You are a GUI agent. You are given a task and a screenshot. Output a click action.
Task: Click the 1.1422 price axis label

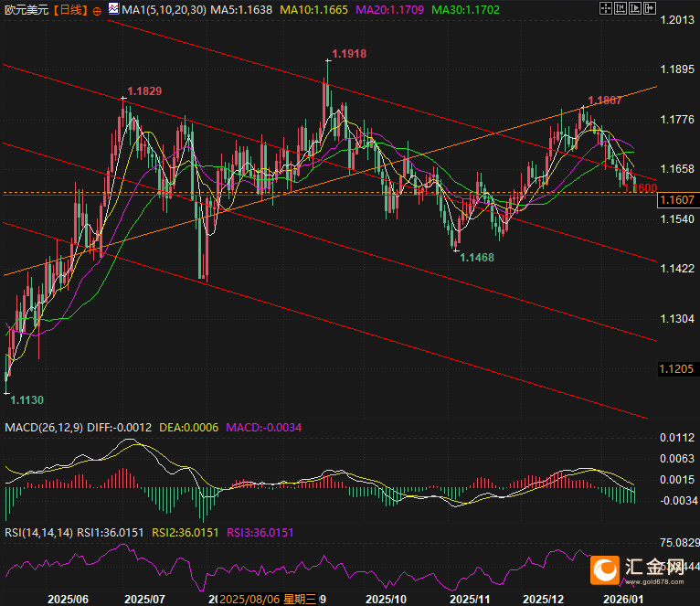[677, 269]
